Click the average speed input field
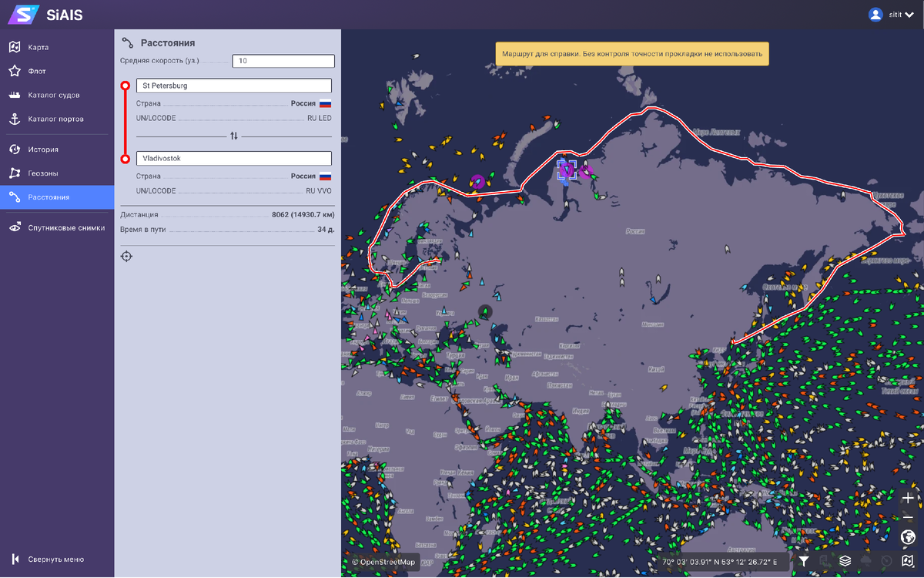The width and height of the screenshot is (924, 578). pyautogui.click(x=283, y=61)
